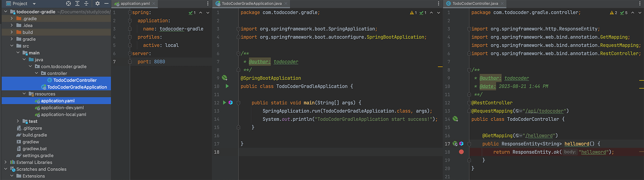Viewport: 644px width, 180px height.
Task: Click the warnings indicator in TodoCoderController editor
Action: 613,13
